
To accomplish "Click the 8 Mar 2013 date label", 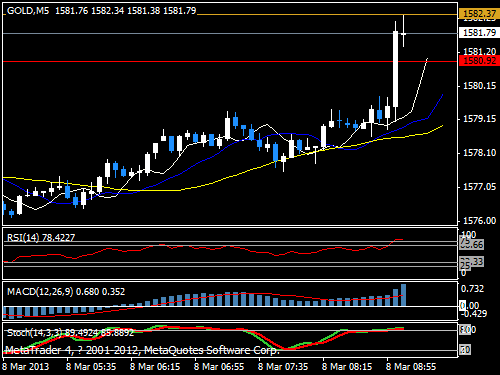I will (26, 367).
